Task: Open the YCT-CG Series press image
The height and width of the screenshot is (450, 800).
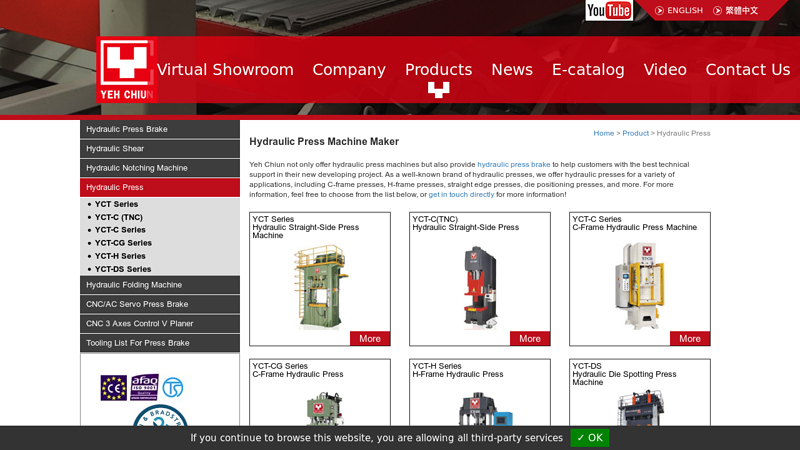Action: click(323, 408)
